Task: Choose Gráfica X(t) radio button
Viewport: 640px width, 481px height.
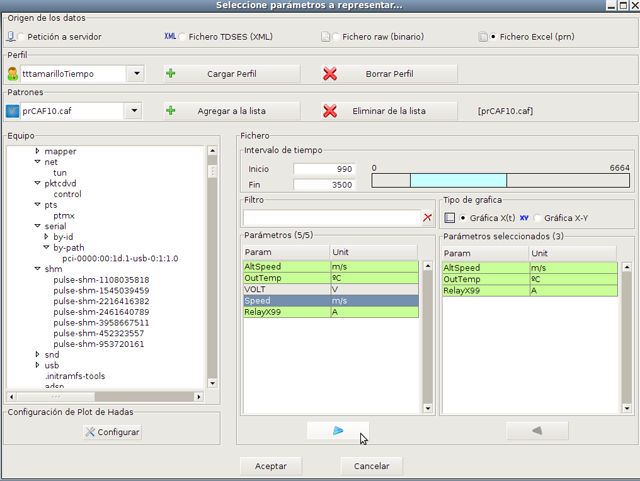Action: (x=463, y=218)
